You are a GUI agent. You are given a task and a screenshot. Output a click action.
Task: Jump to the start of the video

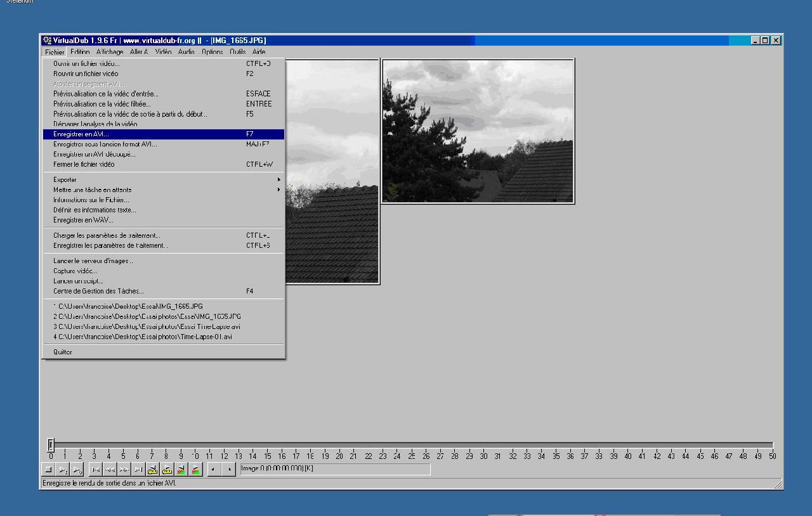point(95,470)
